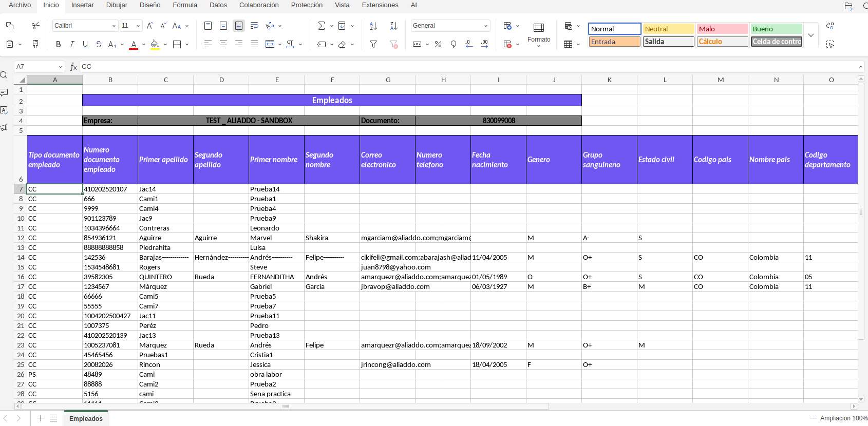Image resolution: width=868 pixels, height=426 pixels.
Task: Select the Empleados sheet tab
Action: click(x=86, y=418)
